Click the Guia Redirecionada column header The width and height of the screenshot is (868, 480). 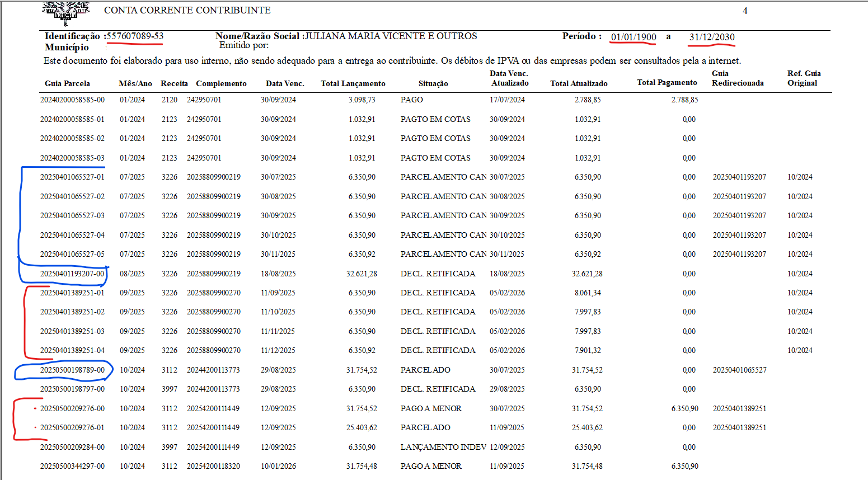(738, 78)
